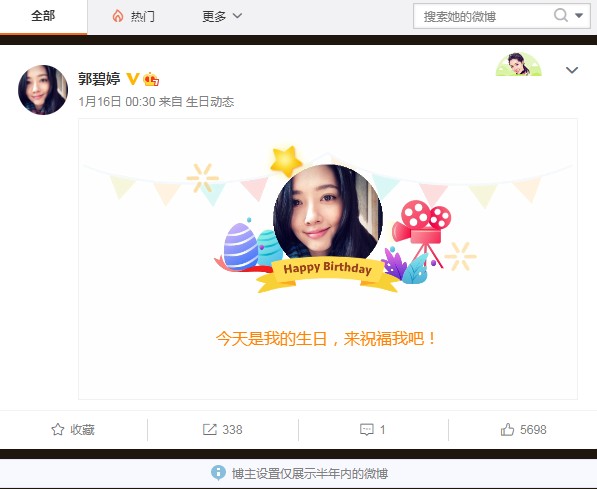Viewport: 597px width, 489px height.
Task: Open the search box dropdown arrow
Action: tap(579, 16)
